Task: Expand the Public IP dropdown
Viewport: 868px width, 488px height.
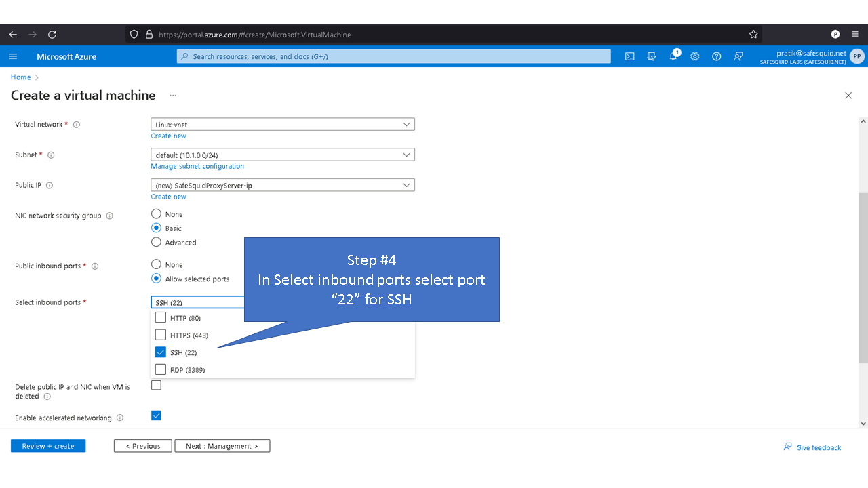Action: pyautogui.click(x=282, y=185)
